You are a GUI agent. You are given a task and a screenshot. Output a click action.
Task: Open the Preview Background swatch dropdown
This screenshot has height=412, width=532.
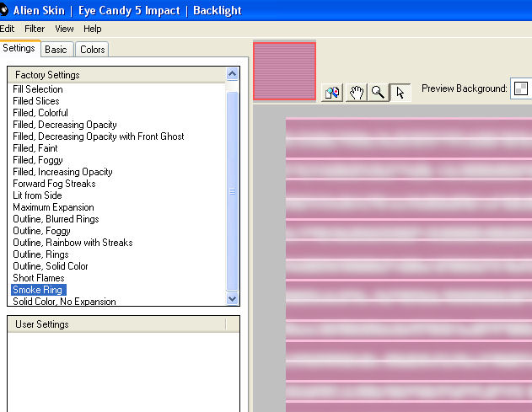click(x=521, y=88)
